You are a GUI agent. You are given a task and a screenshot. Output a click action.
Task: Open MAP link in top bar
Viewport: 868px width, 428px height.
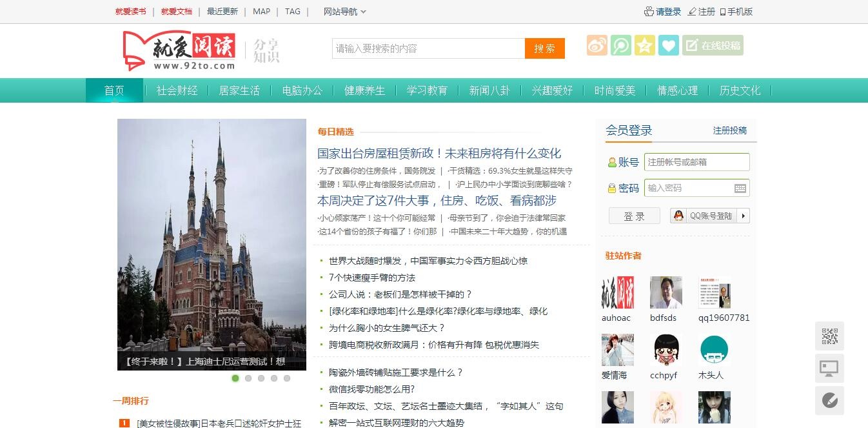click(x=262, y=12)
